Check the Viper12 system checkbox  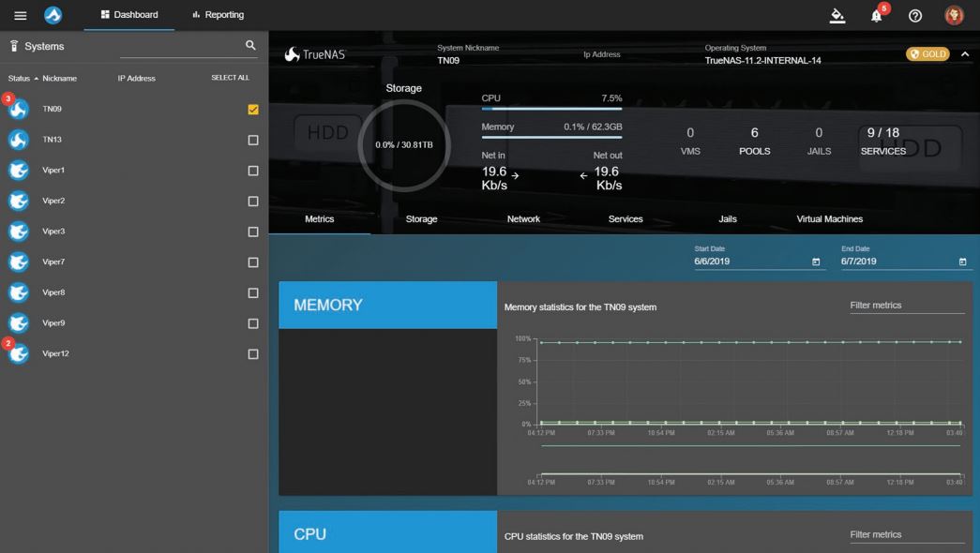[253, 354]
